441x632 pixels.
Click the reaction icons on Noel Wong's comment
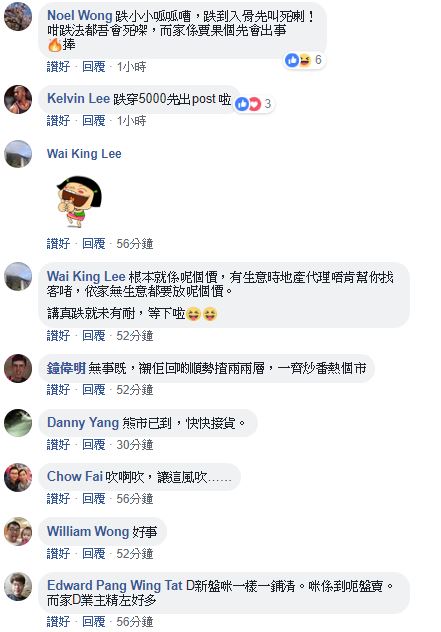298,60
